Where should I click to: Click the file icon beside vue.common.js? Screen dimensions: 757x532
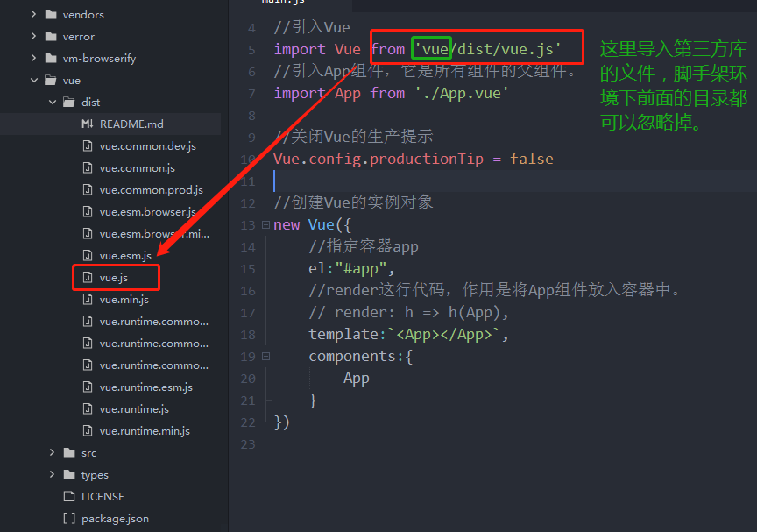pyautogui.click(x=88, y=167)
